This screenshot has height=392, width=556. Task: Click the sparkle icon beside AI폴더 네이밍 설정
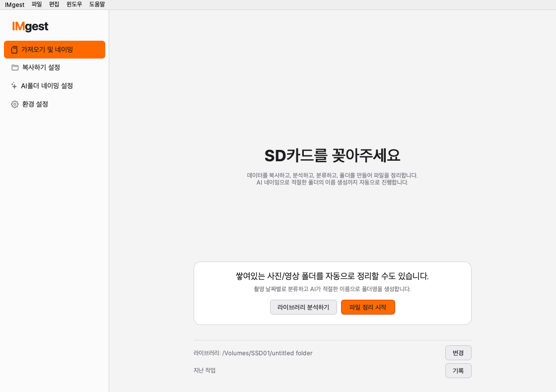[x=14, y=85]
